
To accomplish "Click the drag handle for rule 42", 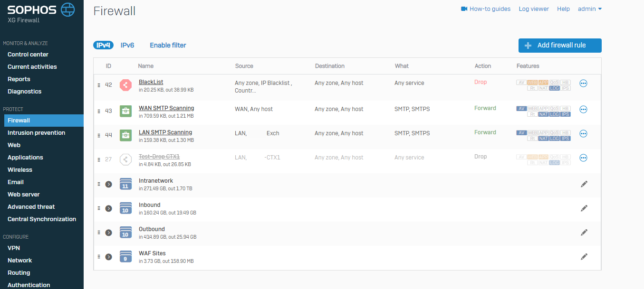I will (99, 85).
